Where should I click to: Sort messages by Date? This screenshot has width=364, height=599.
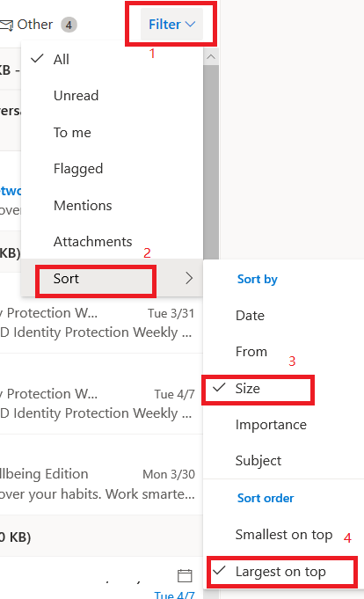pos(283,316)
